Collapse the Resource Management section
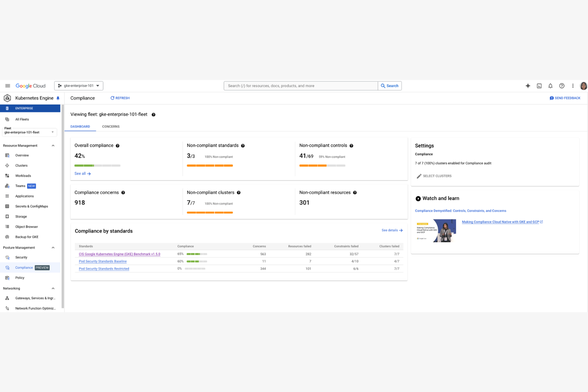 pyautogui.click(x=53, y=145)
